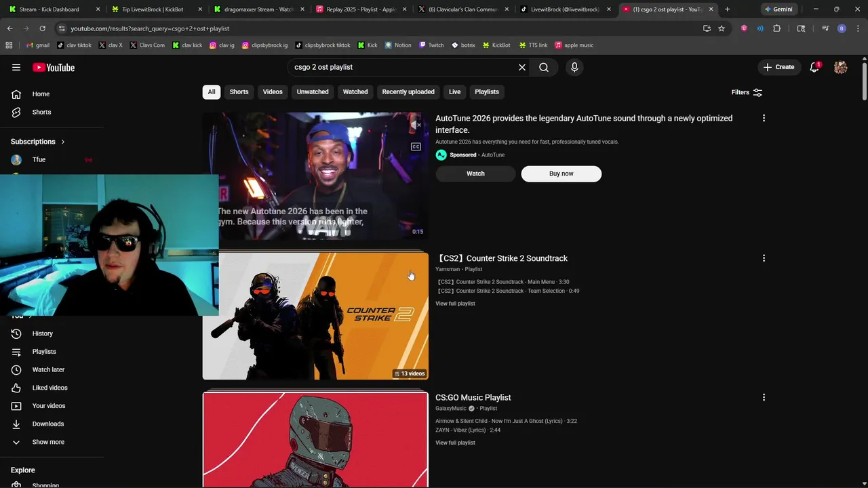Open the Counter Strike 2 playlist thumbnail
This screenshot has height=488, width=868.
pyautogui.click(x=315, y=317)
